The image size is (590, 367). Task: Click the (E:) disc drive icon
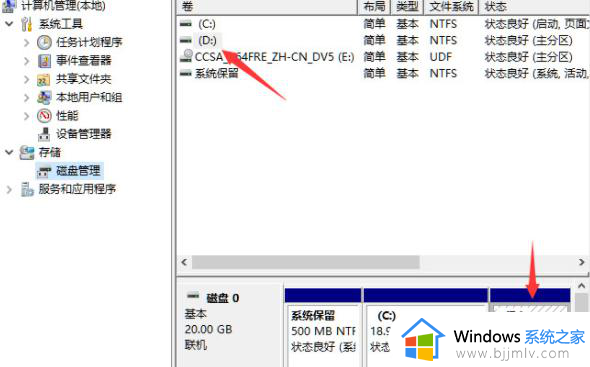point(186,56)
